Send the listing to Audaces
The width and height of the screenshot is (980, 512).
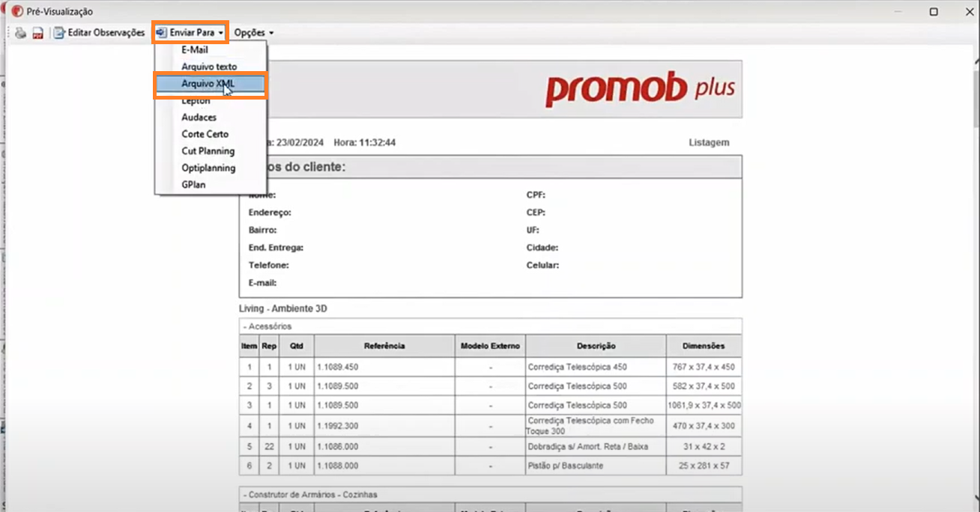(199, 118)
